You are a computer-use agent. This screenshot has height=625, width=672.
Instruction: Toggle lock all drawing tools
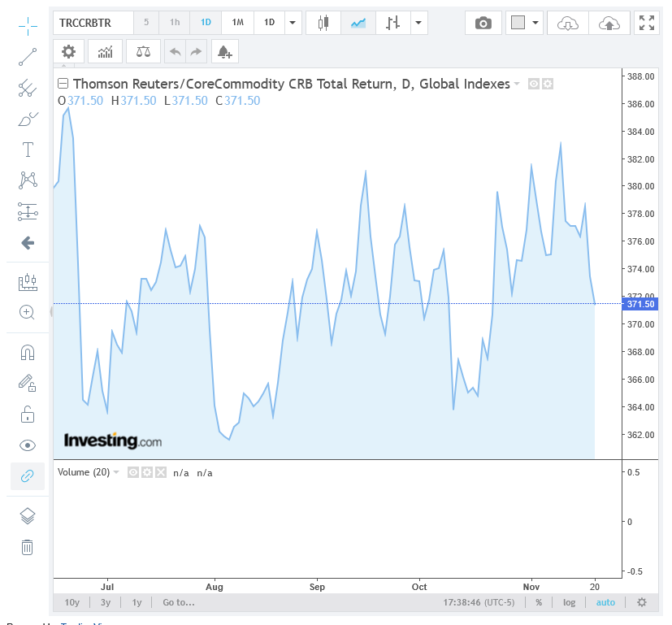pyautogui.click(x=28, y=414)
